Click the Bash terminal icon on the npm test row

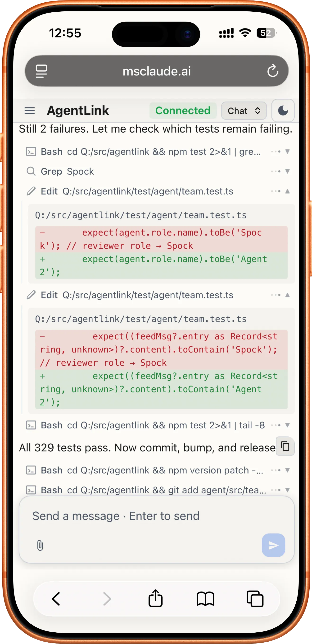(x=31, y=152)
